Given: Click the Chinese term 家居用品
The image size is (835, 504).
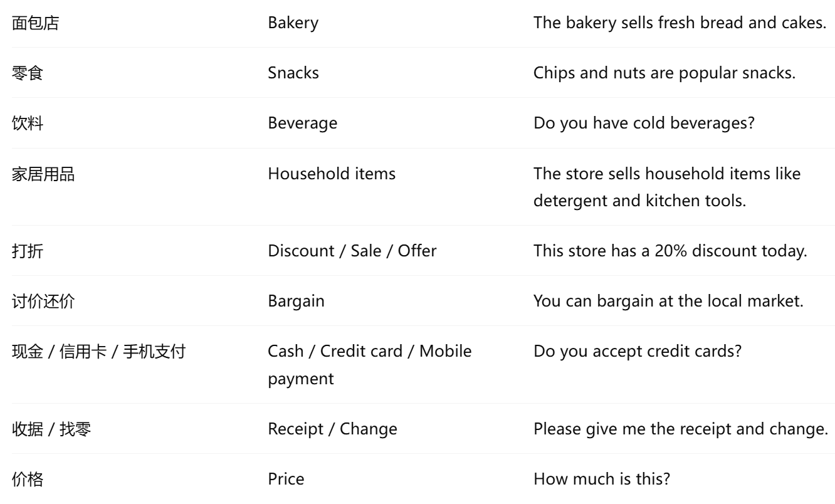Looking at the screenshot, I should coord(43,174).
